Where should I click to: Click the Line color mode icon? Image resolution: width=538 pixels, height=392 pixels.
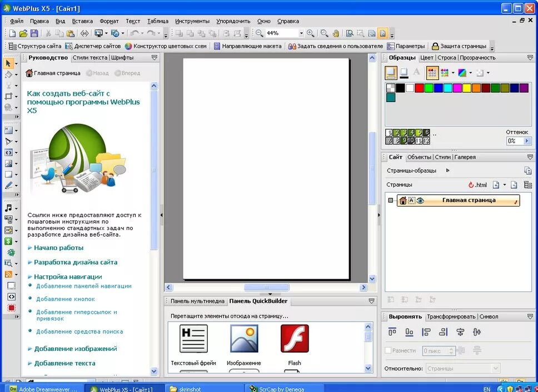coord(404,73)
